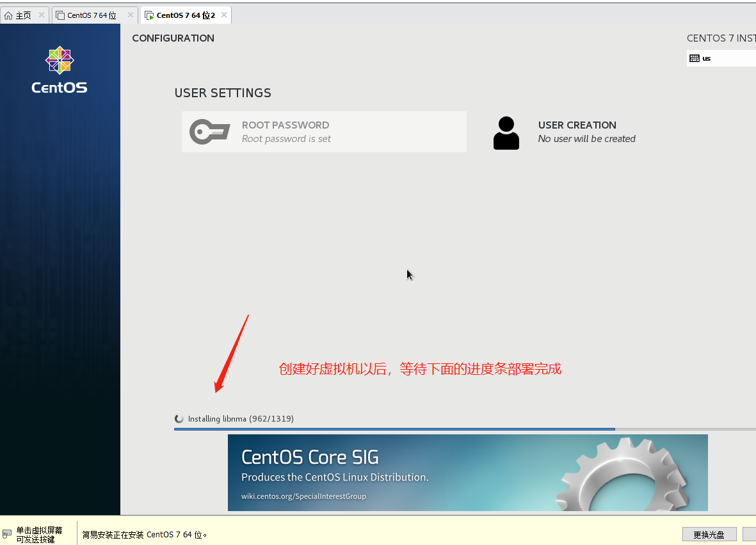
Task: Click No user will be created text
Action: (x=587, y=139)
